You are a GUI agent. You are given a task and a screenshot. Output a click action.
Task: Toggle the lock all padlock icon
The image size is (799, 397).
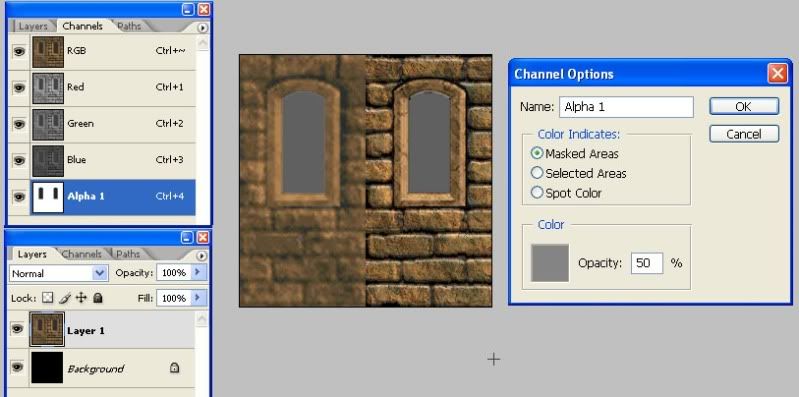pyautogui.click(x=98, y=298)
